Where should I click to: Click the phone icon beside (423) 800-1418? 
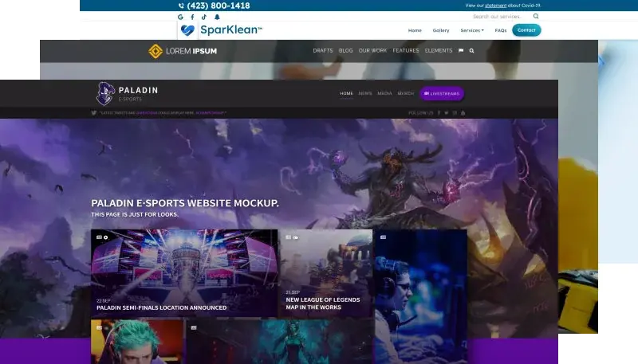coord(181,6)
